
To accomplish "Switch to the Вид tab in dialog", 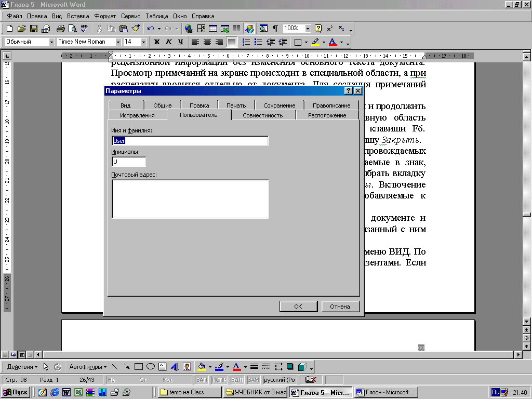I will [126, 105].
